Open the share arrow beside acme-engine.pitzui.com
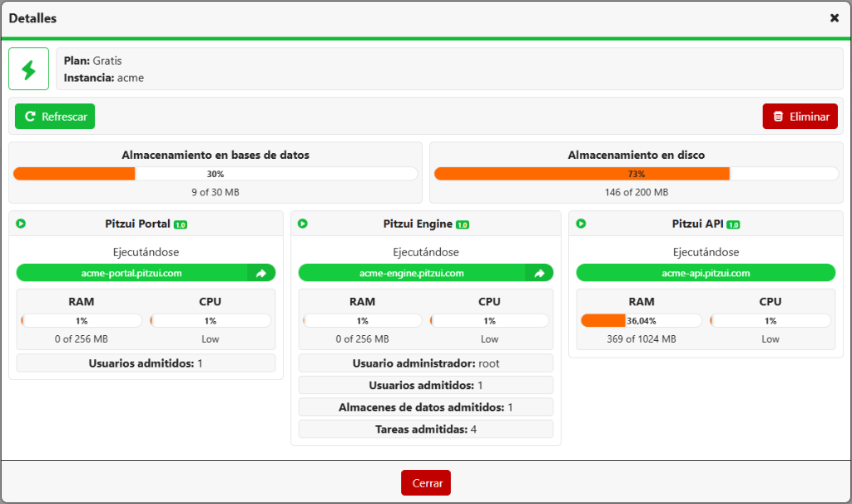 pos(539,273)
